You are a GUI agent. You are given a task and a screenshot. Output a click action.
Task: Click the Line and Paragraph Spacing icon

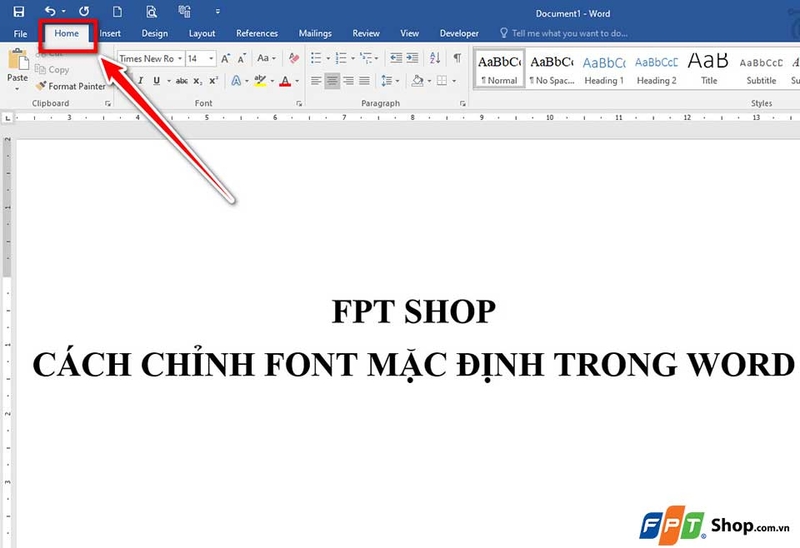coord(387,81)
